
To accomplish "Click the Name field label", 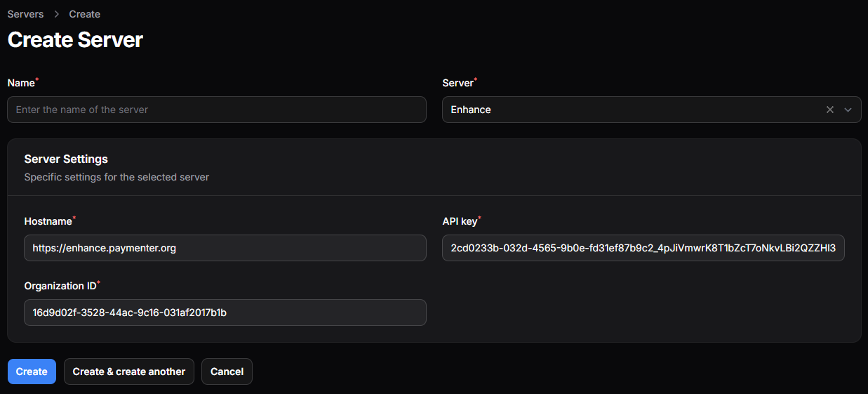I will (x=21, y=83).
